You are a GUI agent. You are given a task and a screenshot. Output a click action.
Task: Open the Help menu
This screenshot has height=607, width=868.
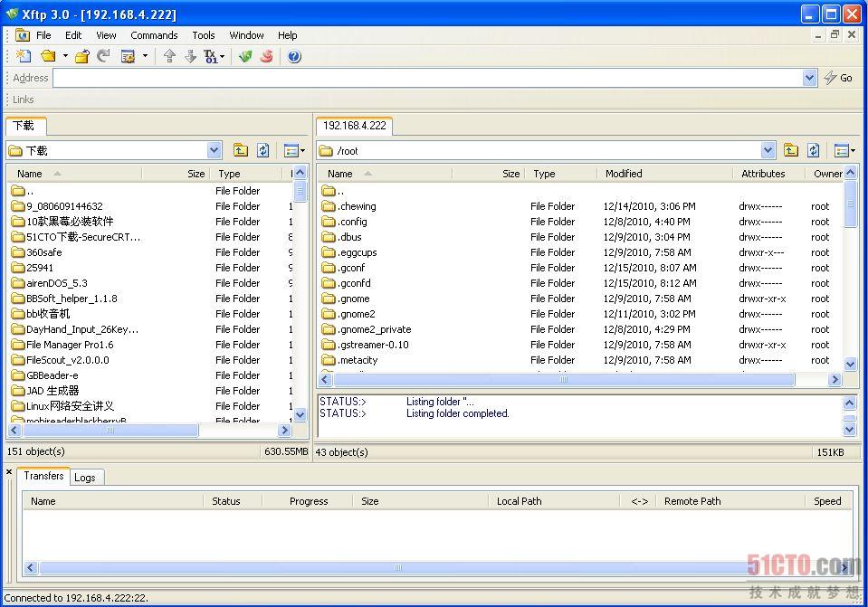[x=287, y=35]
